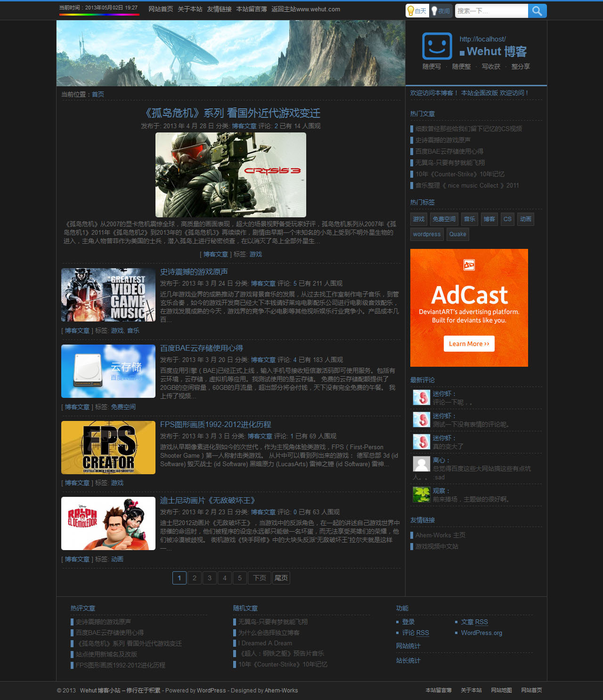Select the 免费空间 tag in 热门标签

pyautogui.click(x=444, y=219)
